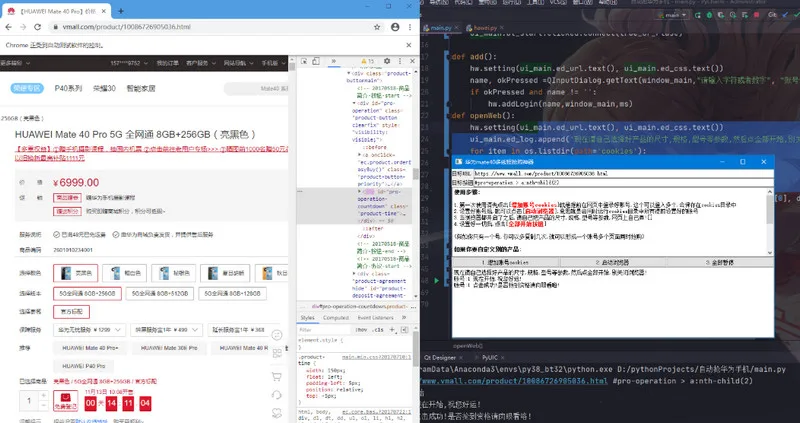Open the 碎屏服务宝1年 ¥499 dropdown
This screenshot has height=423, width=800.
166,330
